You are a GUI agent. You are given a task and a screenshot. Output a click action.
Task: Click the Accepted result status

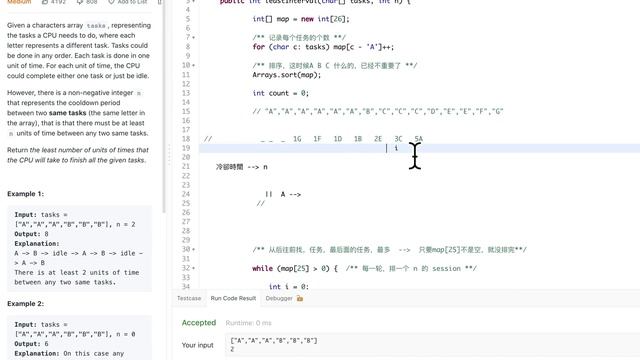[199, 322]
